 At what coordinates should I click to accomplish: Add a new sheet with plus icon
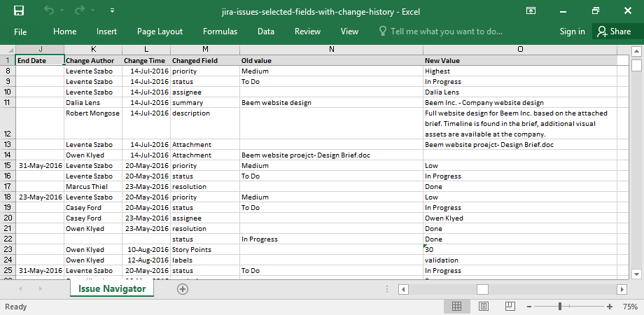[183, 289]
